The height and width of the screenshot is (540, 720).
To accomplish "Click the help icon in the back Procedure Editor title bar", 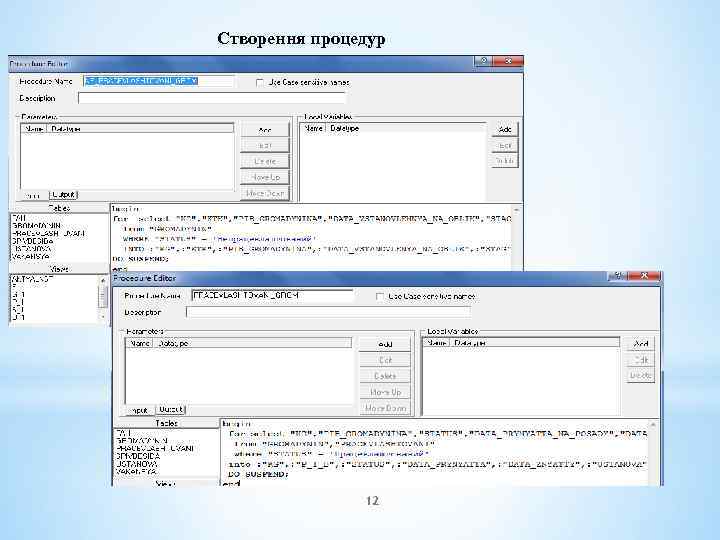I will coord(484,61).
